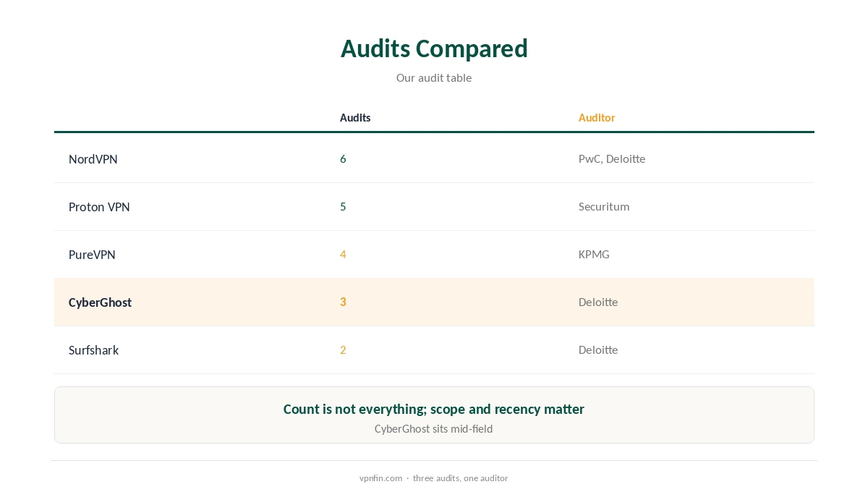Click the 'KPMG' auditor cell
The image size is (868, 492).
point(594,255)
